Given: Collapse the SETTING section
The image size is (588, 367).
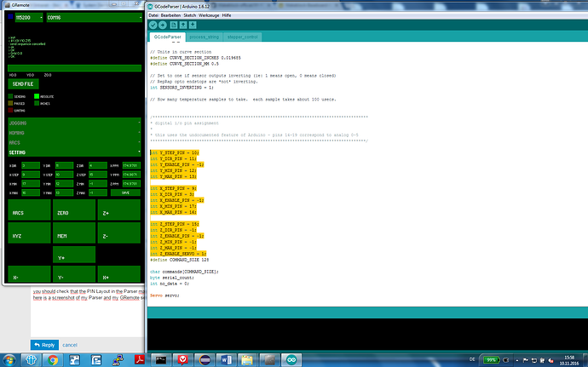Looking at the screenshot, I should coord(74,152).
